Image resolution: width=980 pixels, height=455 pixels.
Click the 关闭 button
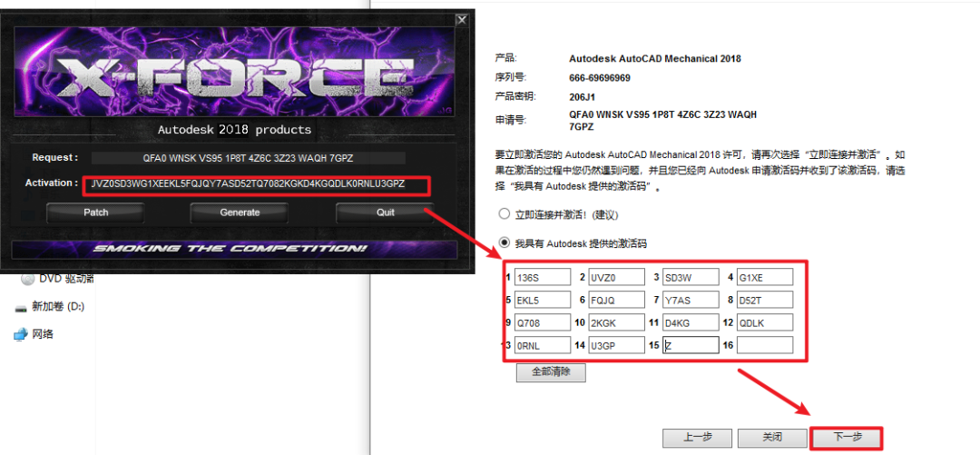771,438
